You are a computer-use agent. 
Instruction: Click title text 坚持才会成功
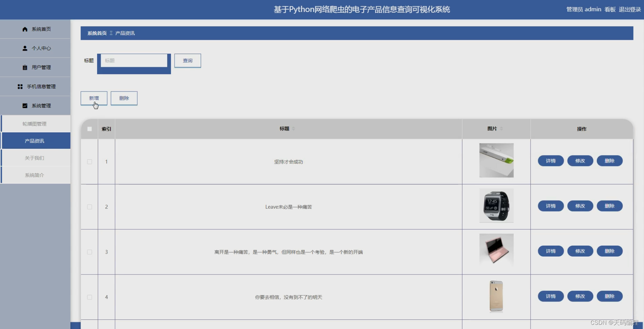tap(289, 162)
